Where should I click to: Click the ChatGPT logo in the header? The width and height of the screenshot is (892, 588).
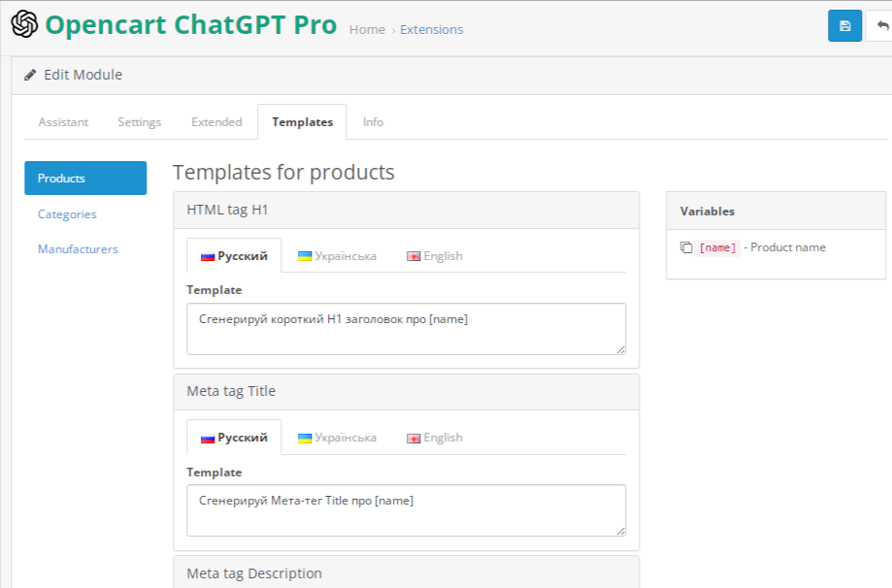click(23, 23)
